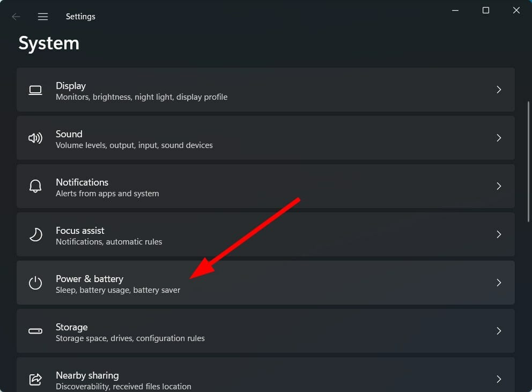The width and height of the screenshot is (532, 392).
Task: Click the Power & battery power icon
Action: 35,283
